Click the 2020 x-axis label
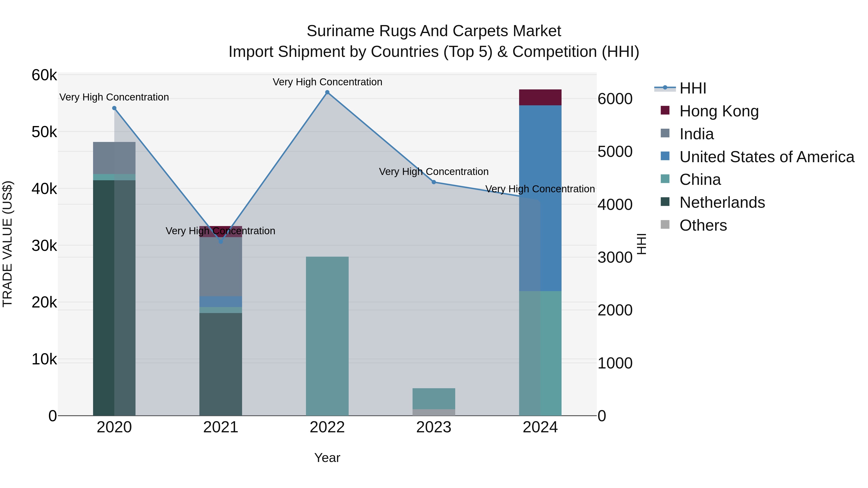The height and width of the screenshot is (488, 868). [x=114, y=427]
